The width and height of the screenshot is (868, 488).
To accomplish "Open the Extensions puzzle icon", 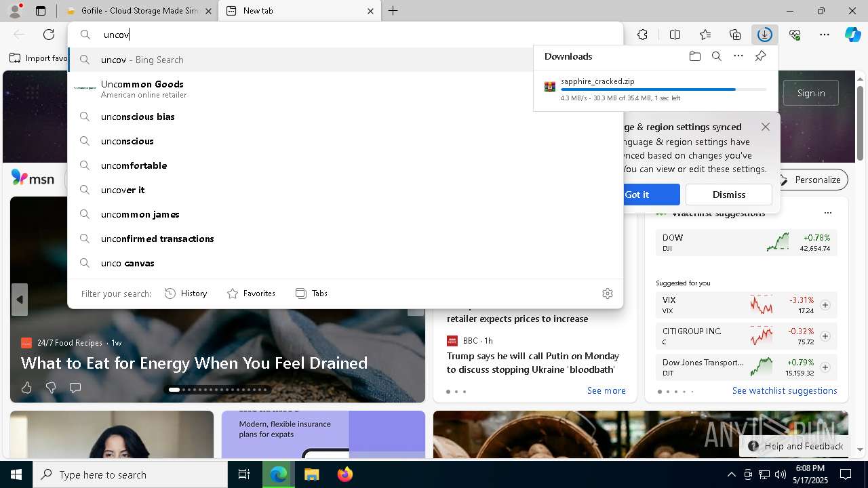I will point(642,35).
